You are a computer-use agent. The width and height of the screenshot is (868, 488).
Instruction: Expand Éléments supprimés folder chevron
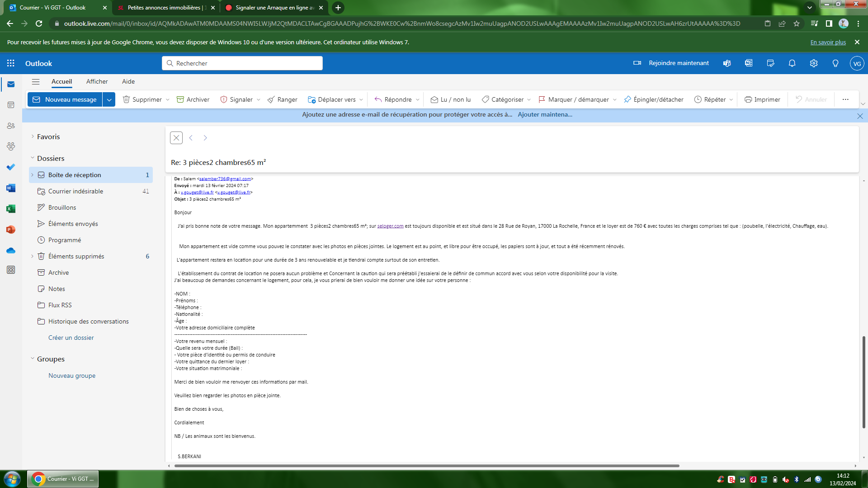click(32, 256)
